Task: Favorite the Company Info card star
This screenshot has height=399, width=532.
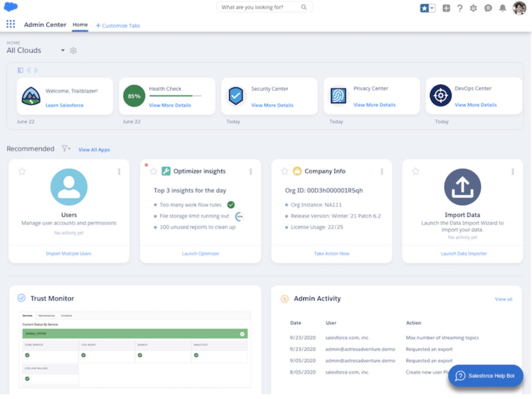Action: (x=285, y=171)
